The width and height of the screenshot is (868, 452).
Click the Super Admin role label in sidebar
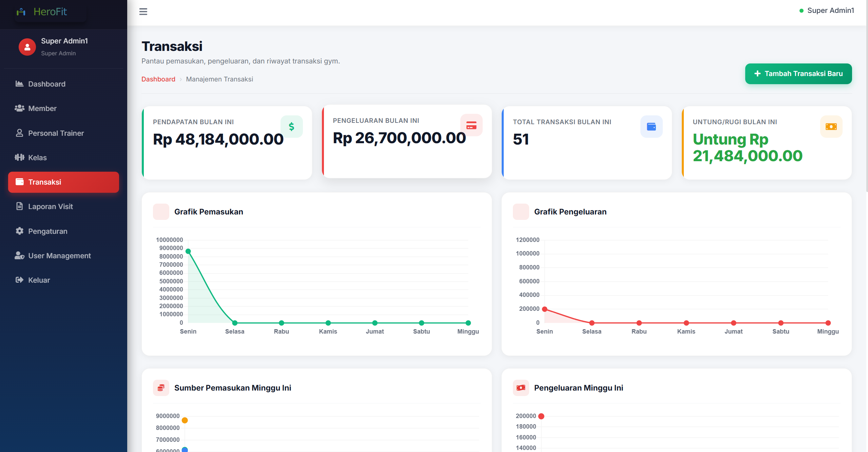(x=58, y=53)
